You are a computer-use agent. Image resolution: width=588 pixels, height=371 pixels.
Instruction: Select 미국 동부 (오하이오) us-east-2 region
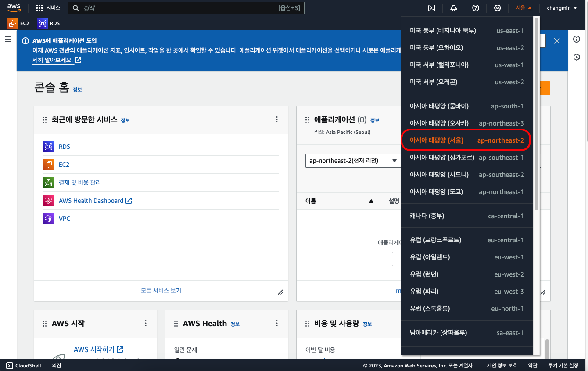467,48
